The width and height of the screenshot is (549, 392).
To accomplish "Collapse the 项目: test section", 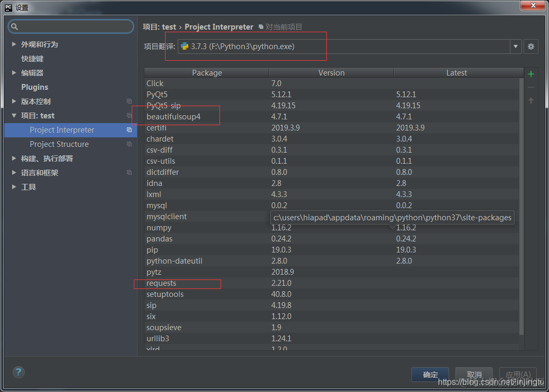I will [14, 115].
